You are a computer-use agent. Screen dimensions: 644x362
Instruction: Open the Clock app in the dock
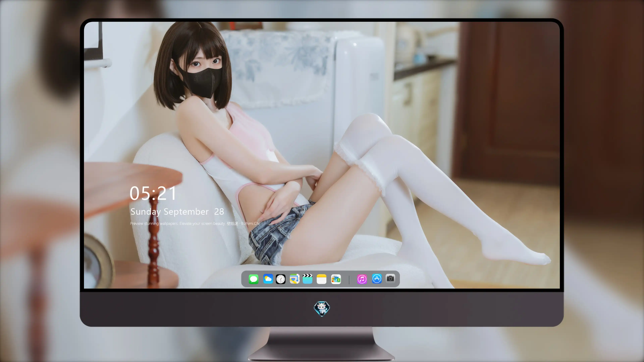281,279
